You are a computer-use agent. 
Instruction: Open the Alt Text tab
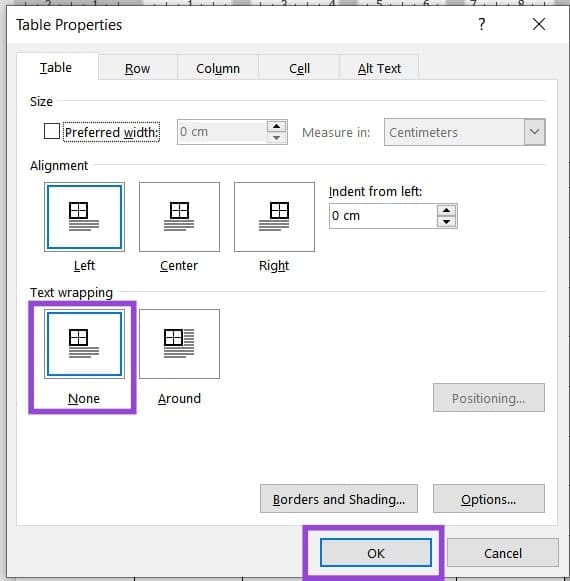pyautogui.click(x=379, y=68)
